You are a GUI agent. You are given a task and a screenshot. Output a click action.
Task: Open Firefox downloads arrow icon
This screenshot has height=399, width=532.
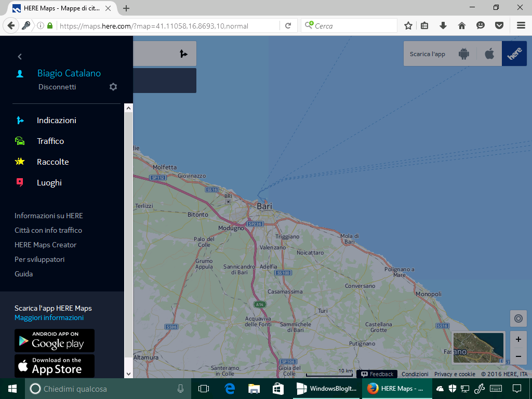tap(443, 25)
